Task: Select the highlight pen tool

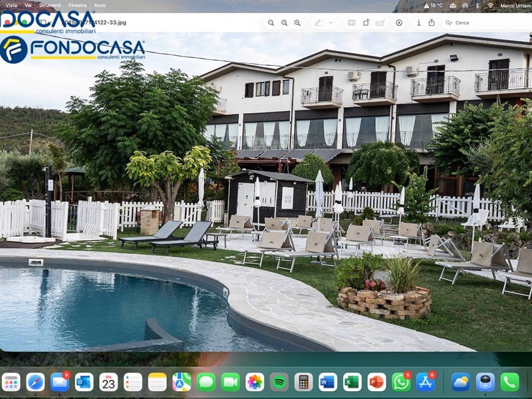Action: click(x=318, y=23)
